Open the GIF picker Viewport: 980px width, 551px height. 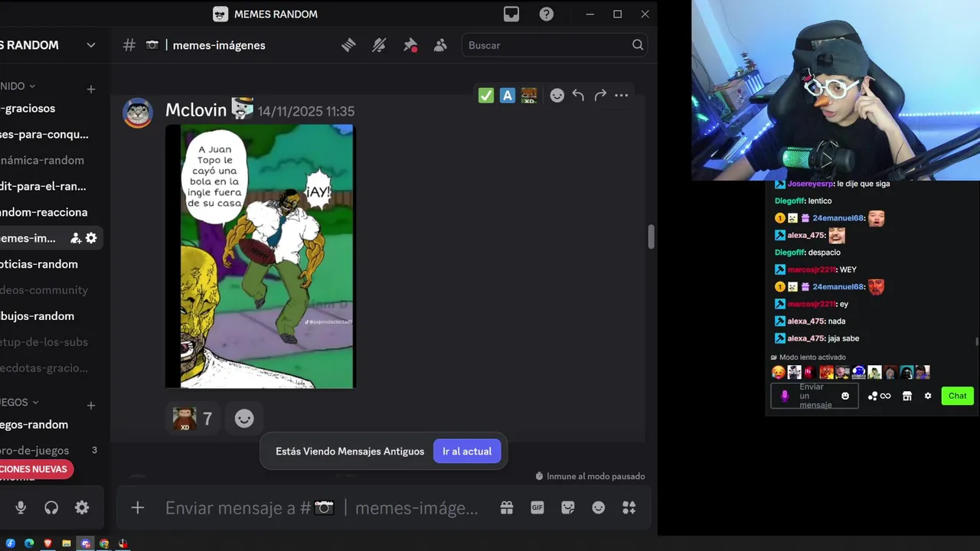click(537, 507)
